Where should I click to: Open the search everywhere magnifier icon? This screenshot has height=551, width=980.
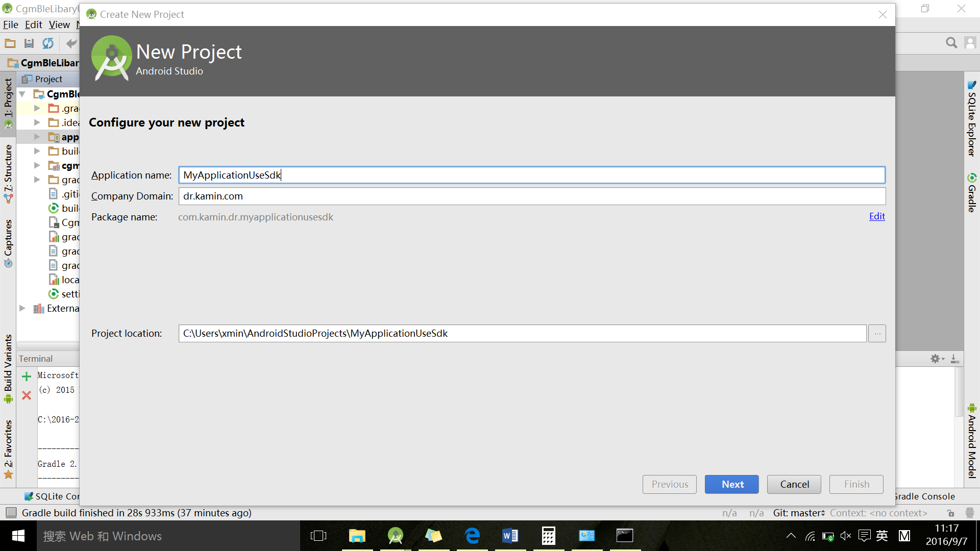(x=951, y=43)
